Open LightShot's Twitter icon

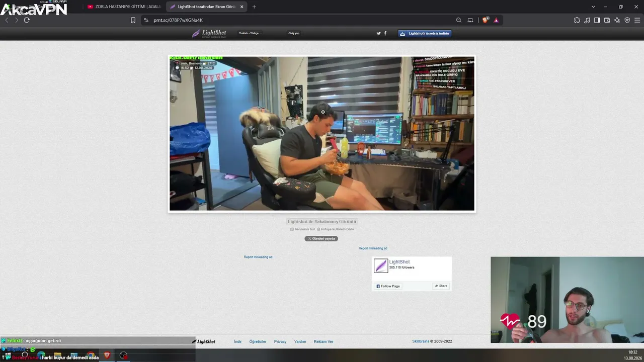[x=379, y=33]
